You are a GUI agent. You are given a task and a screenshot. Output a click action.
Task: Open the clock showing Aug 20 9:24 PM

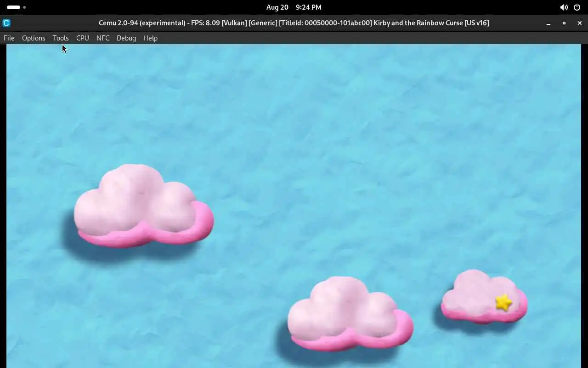point(294,7)
